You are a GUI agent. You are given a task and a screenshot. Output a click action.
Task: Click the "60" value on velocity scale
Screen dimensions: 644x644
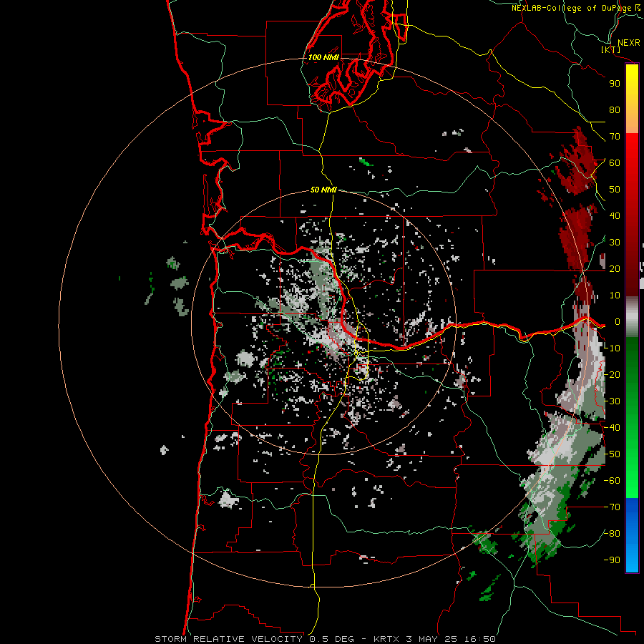point(615,163)
